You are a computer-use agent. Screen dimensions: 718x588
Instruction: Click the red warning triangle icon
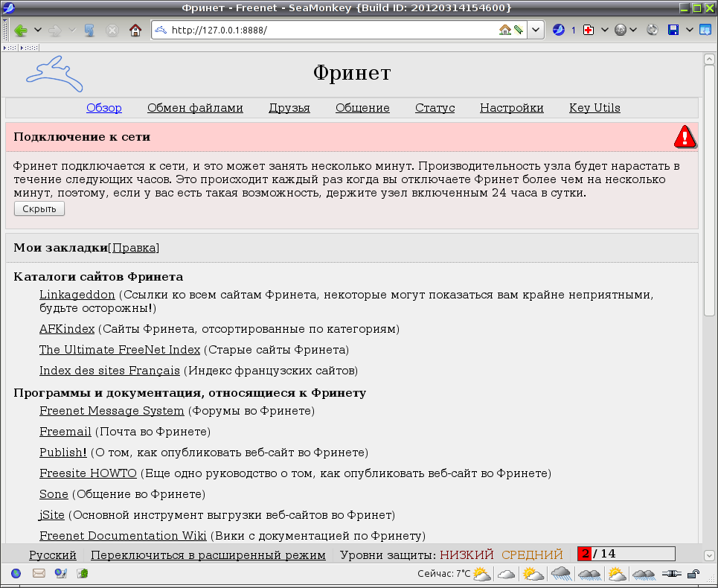pyautogui.click(x=685, y=136)
